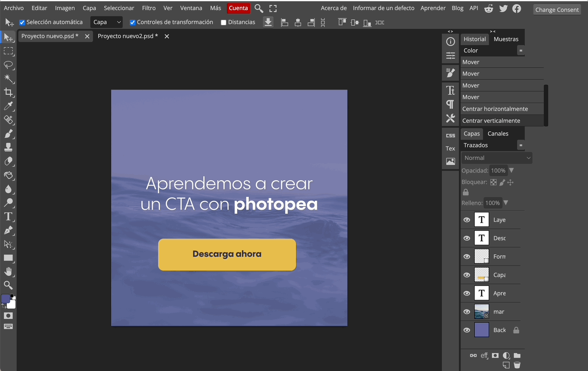Click the foreground color swatch
Screen dimensions: 588x371
(6, 299)
